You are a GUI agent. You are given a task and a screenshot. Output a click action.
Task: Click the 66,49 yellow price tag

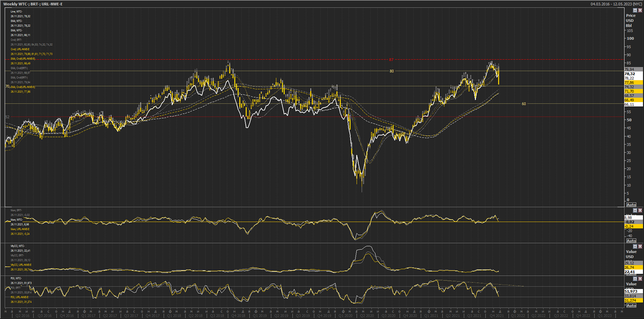click(x=633, y=100)
